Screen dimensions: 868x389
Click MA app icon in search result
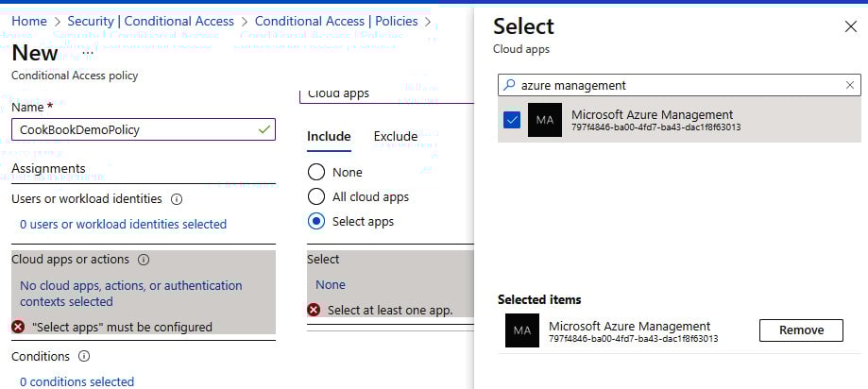pyautogui.click(x=545, y=120)
